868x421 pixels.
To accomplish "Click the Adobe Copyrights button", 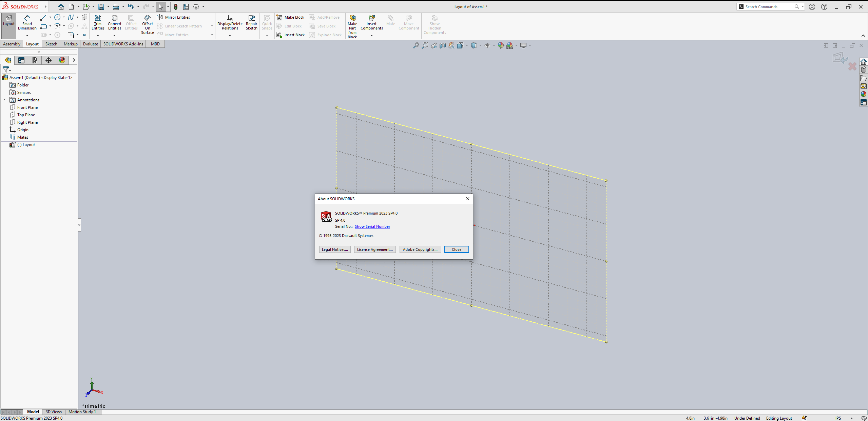I will point(420,249).
